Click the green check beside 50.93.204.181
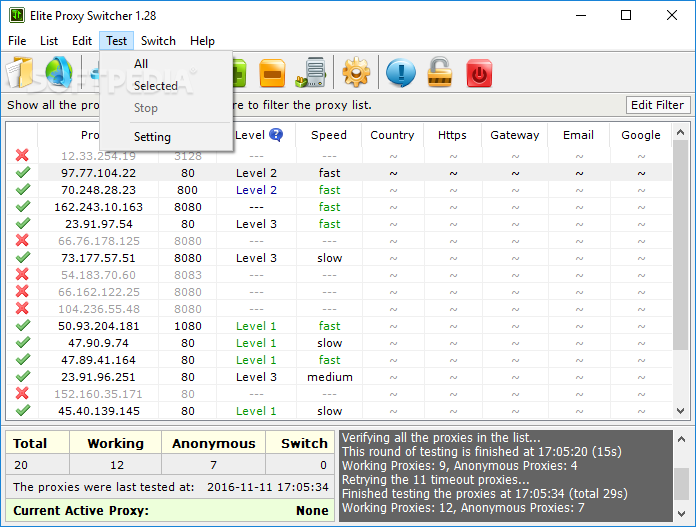This screenshot has width=696, height=527. (x=23, y=325)
